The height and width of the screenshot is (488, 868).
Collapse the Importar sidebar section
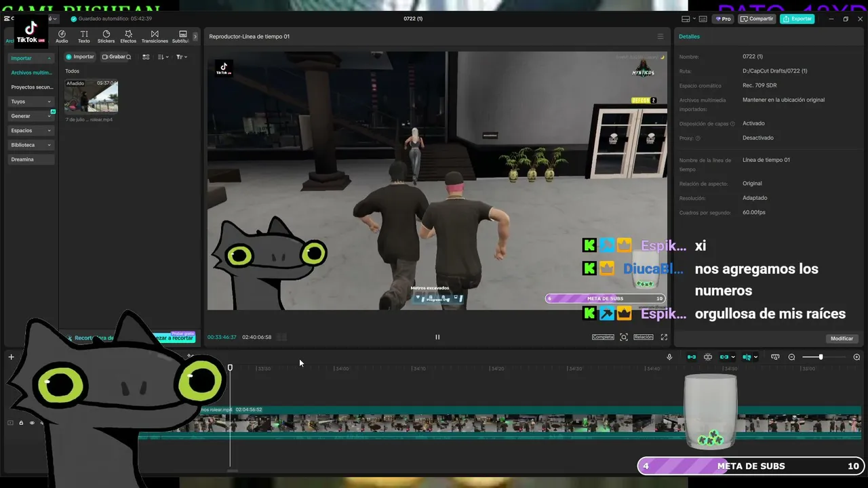31,58
